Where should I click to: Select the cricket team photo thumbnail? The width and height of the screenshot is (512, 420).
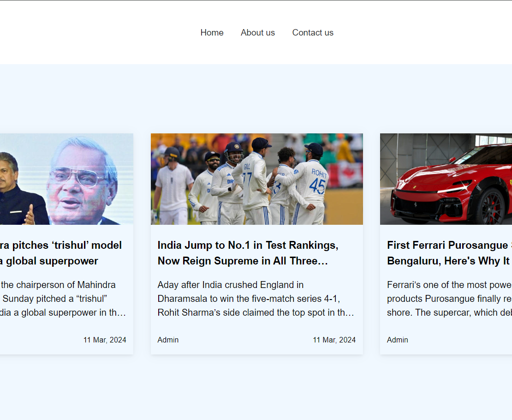[x=256, y=179]
